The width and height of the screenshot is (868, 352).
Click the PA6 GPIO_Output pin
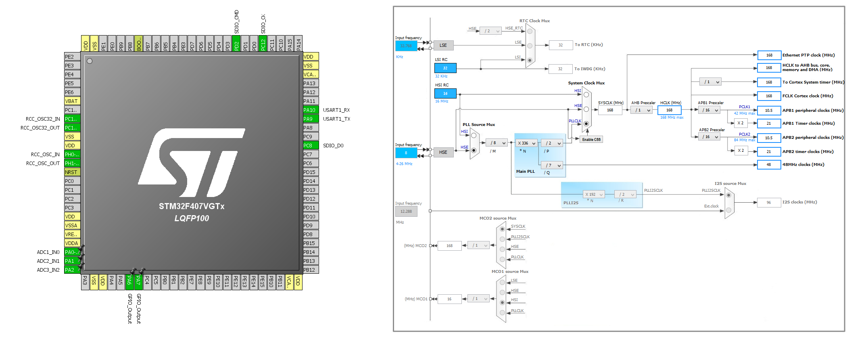(129, 282)
